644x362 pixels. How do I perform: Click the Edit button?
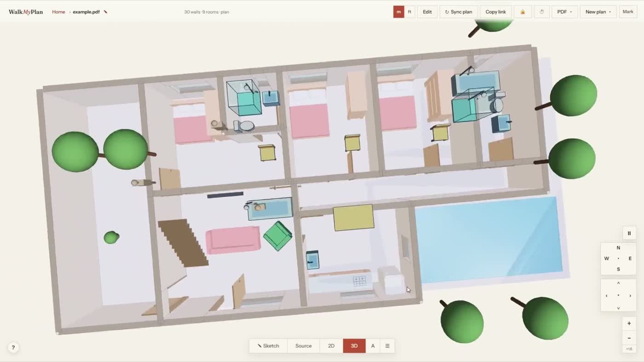coord(427,12)
